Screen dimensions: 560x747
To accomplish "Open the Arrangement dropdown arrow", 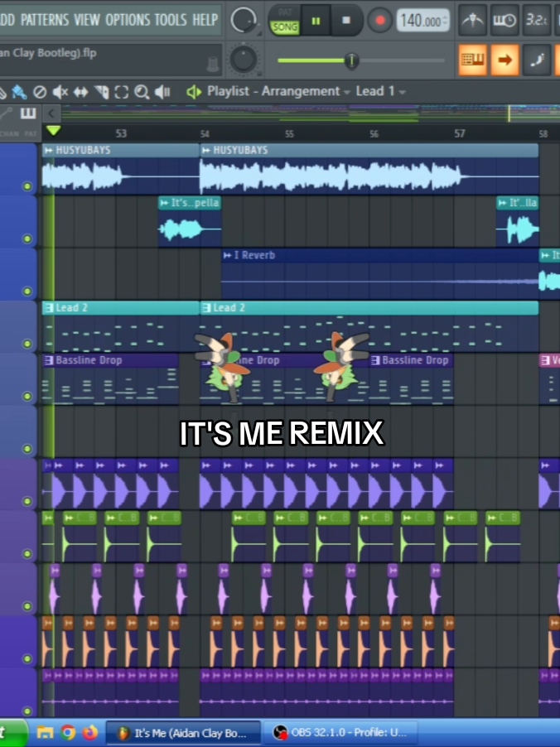I will [x=346, y=91].
